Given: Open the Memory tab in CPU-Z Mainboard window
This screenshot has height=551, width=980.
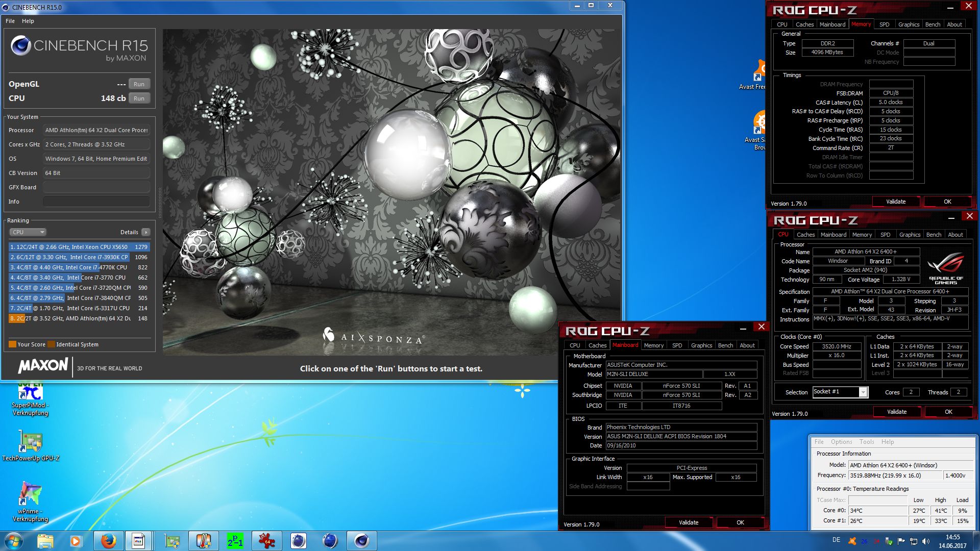Looking at the screenshot, I should (654, 345).
